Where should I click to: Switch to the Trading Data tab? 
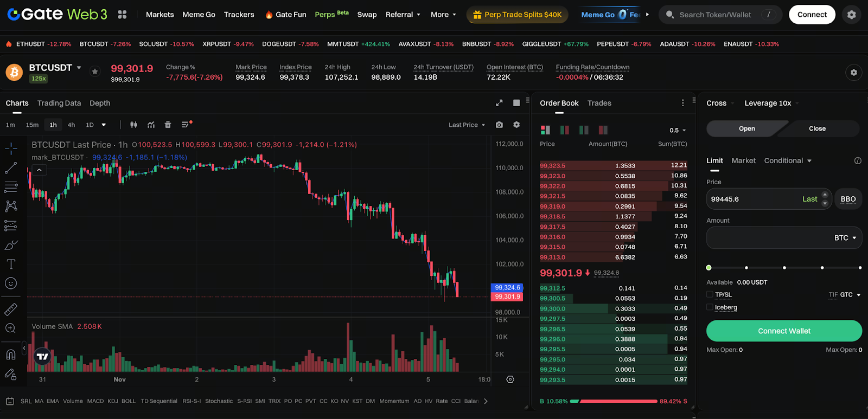pos(59,103)
